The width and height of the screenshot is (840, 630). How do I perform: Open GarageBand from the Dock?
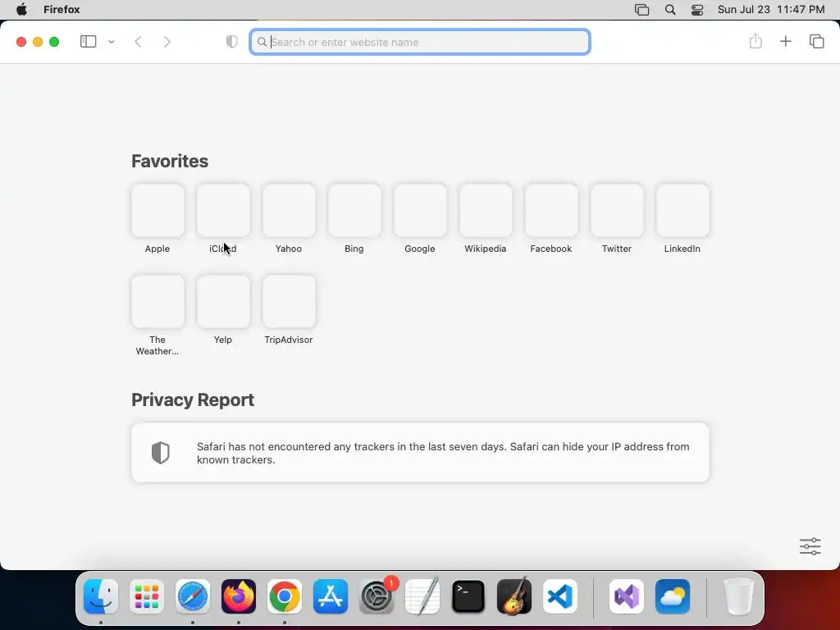tap(514, 596)
